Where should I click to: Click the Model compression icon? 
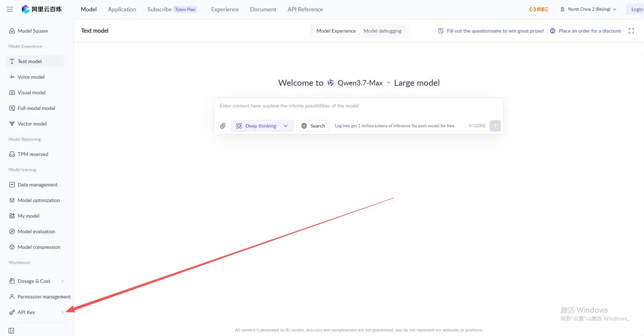point(12,247)
